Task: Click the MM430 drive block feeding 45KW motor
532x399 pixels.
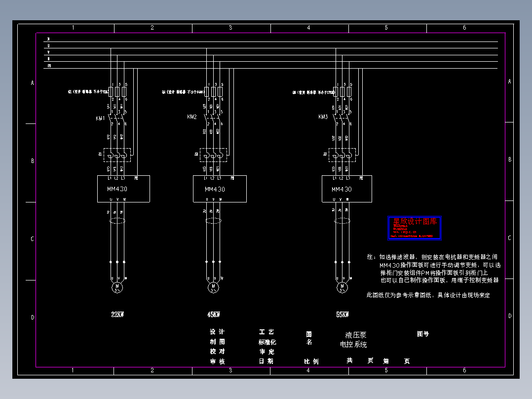Action: [x=220, y=189]
